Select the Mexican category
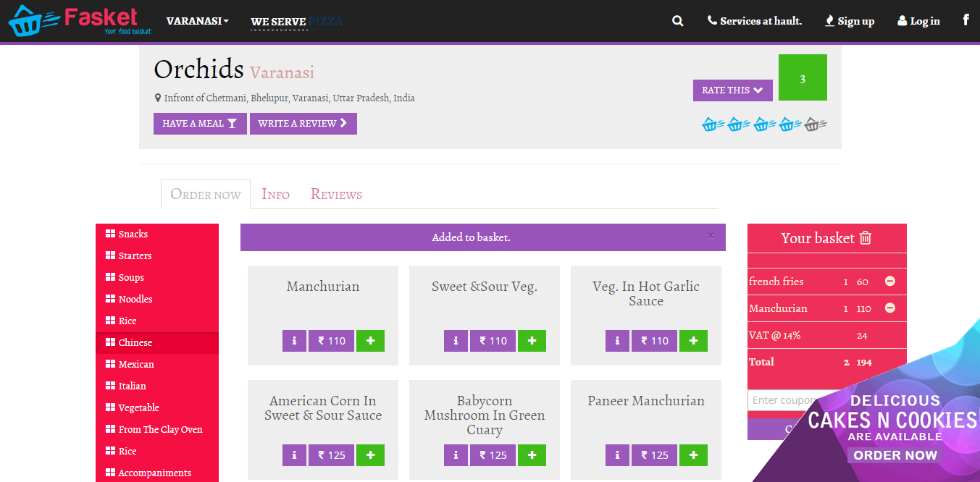The height and width of the screenshot is (482, 980). [x=157, y=364]
